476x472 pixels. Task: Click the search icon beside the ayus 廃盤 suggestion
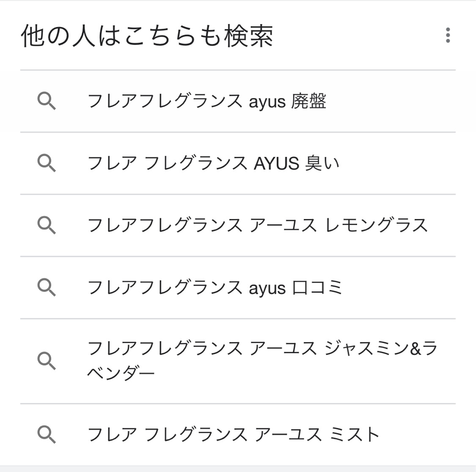(46, 101)
